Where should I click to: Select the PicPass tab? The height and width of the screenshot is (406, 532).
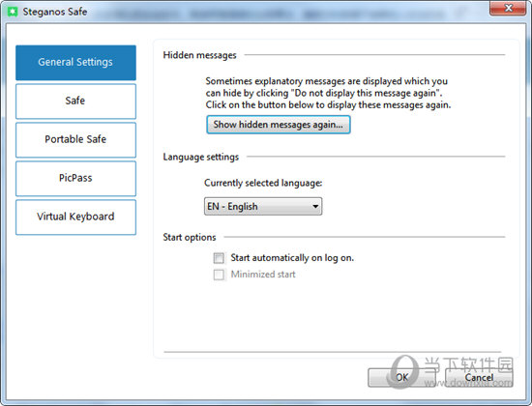[75, 179]
